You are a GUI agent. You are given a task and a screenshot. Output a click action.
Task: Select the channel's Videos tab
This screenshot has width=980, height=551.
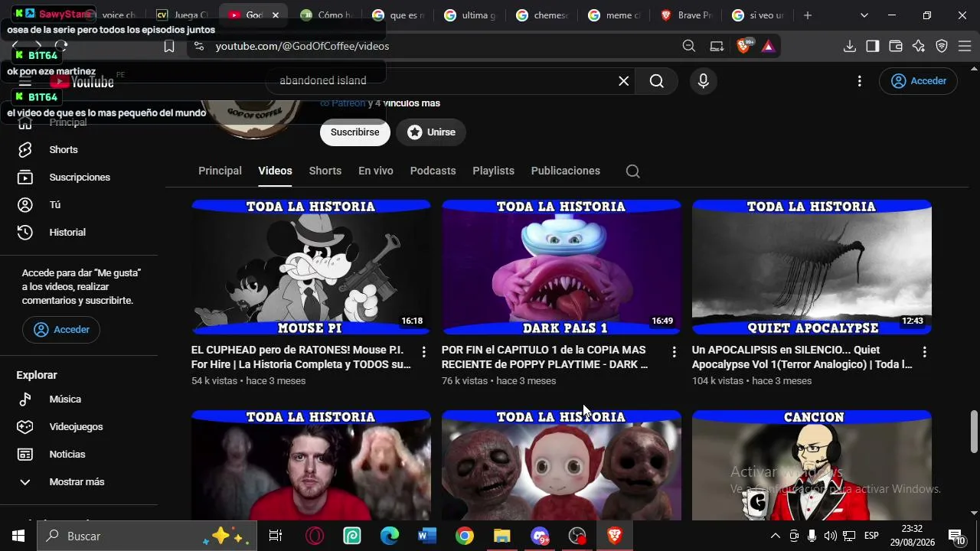pyautogui.click(x=275, y=171)
